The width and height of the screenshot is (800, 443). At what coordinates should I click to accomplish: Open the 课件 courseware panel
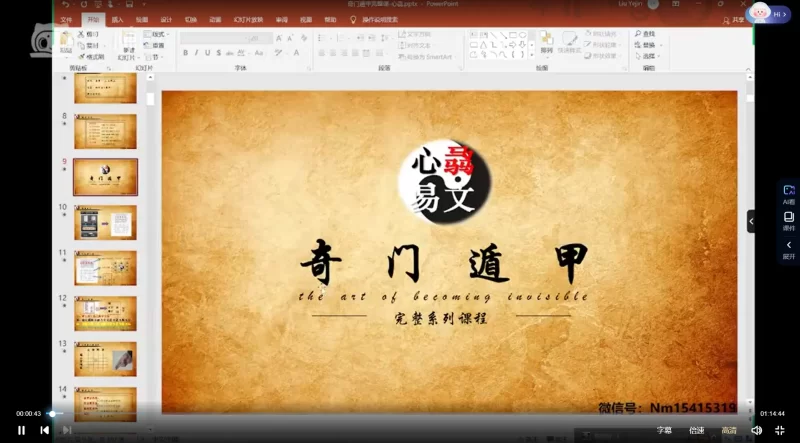click(x=788, y=221)
